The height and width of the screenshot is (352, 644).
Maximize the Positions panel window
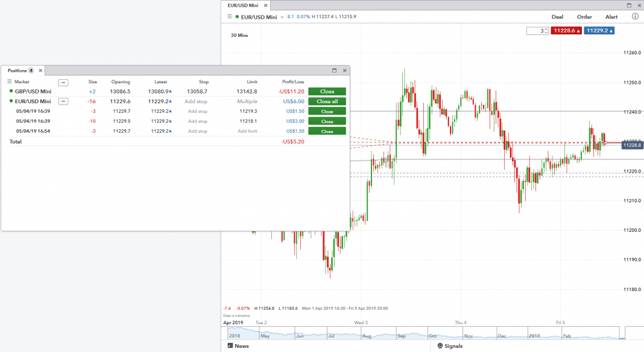click(x=334, y=71)
